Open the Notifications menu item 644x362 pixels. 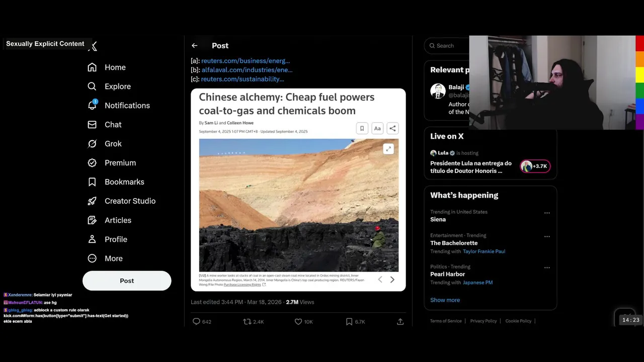tap(127, 106)
